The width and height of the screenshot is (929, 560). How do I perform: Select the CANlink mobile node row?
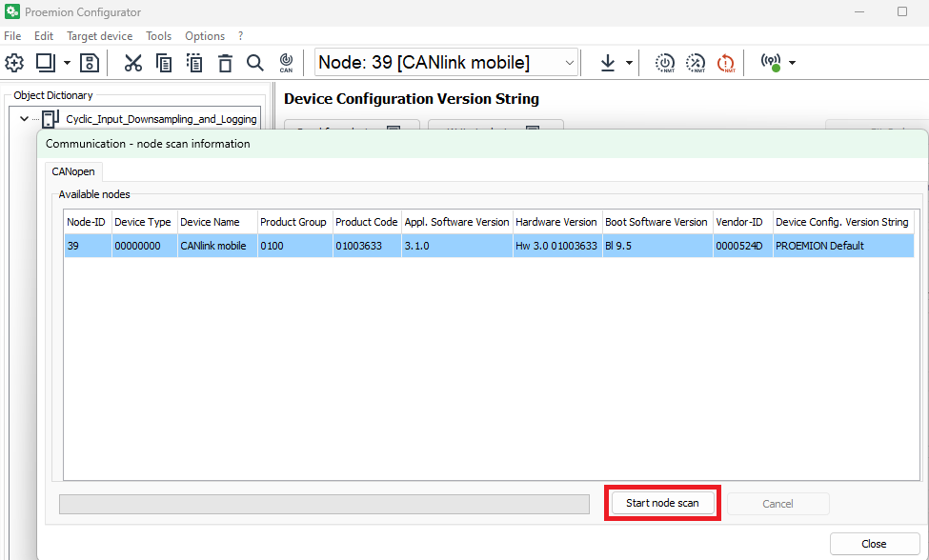(381, 245)
